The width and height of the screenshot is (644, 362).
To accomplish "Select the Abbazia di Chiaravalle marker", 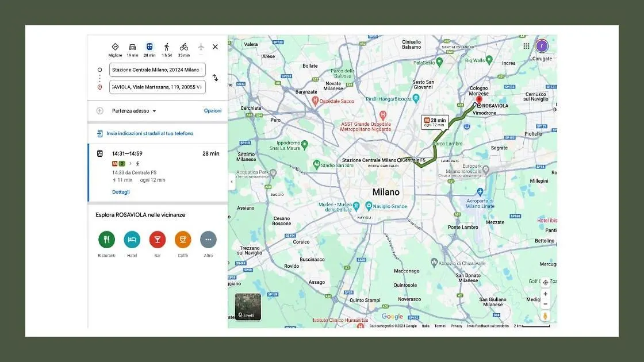I will pyautogui.click(x=434, y=262).
